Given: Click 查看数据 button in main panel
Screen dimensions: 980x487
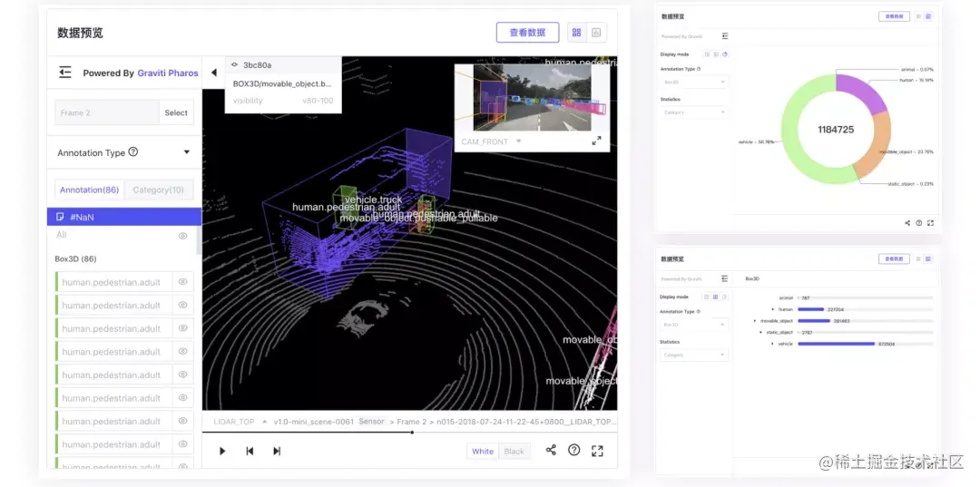Looking at the screenshot, I should click(x=527, y=33).
